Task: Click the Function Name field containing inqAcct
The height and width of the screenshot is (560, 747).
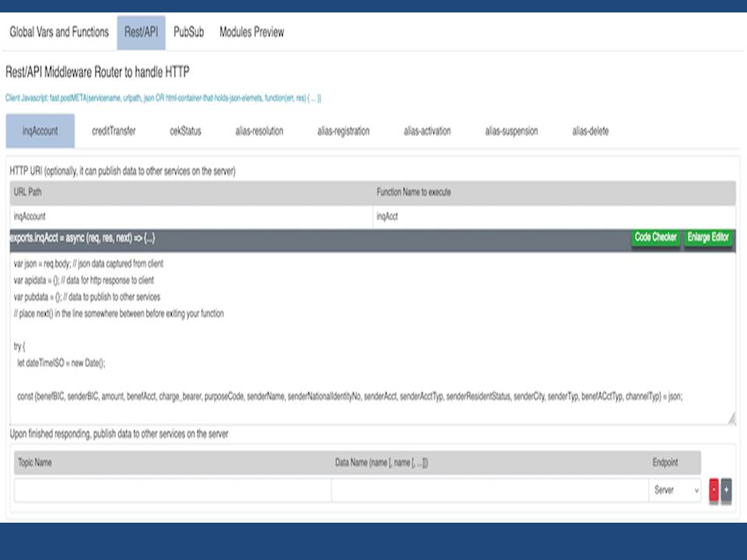Action: [x=552, y=217]
